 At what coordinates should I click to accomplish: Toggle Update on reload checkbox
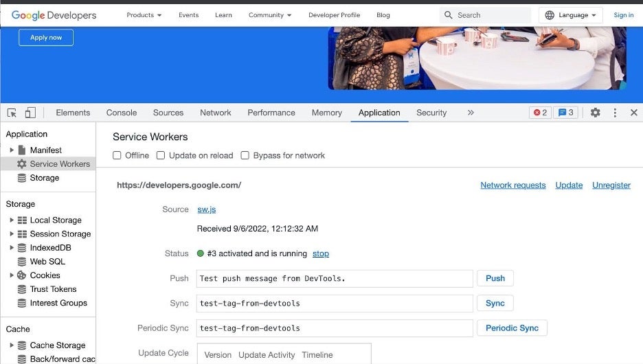(161, 155)
